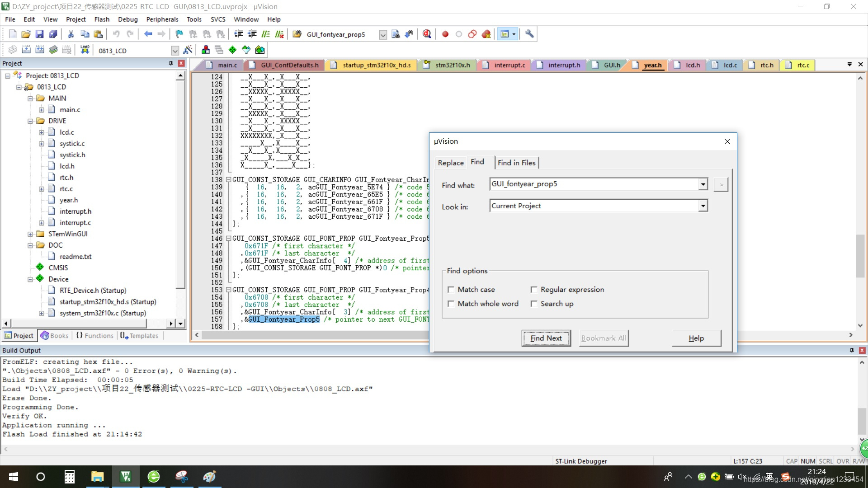Check the Search up option
868x488 pixels.
click(534, 304)
